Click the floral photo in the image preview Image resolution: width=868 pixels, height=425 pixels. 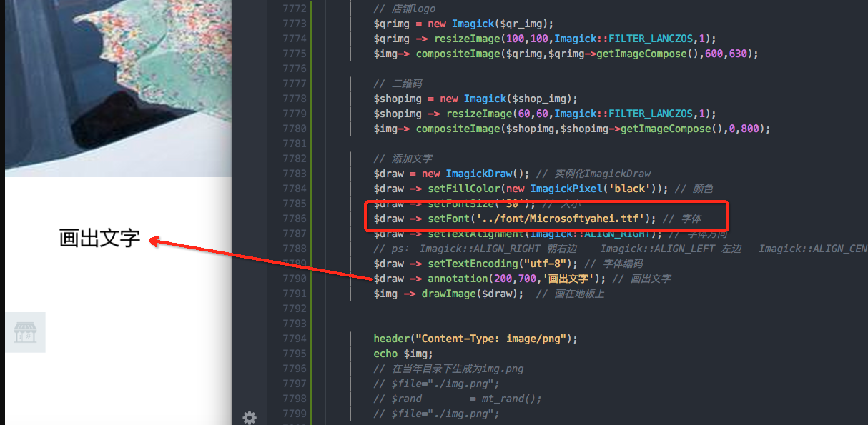point(119,88)
